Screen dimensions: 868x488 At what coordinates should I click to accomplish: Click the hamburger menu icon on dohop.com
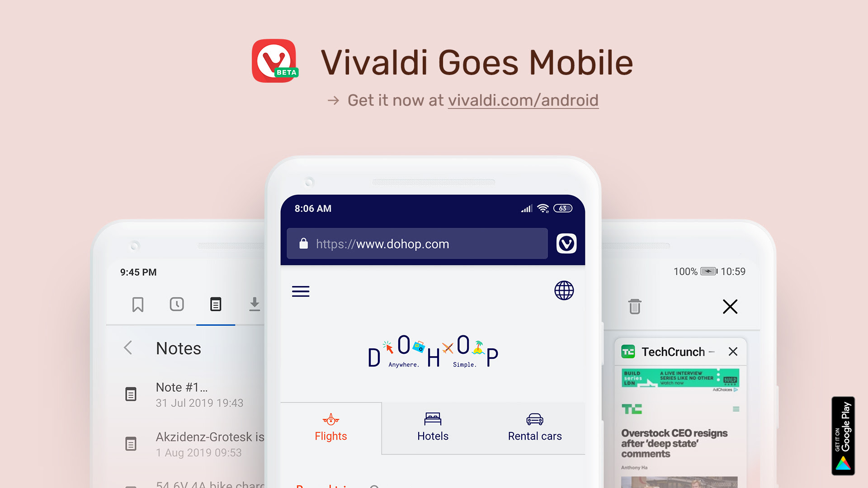(x=301, y=291)
